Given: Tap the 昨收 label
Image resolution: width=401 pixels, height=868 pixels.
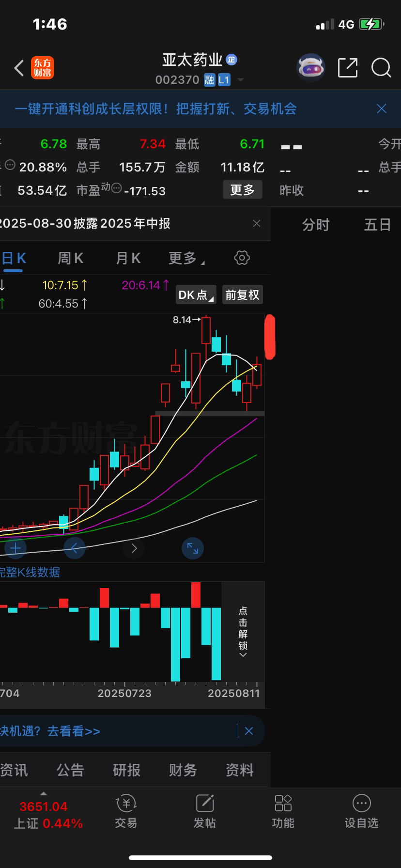Looking at the screenshot, I should [x=292, y=190].
